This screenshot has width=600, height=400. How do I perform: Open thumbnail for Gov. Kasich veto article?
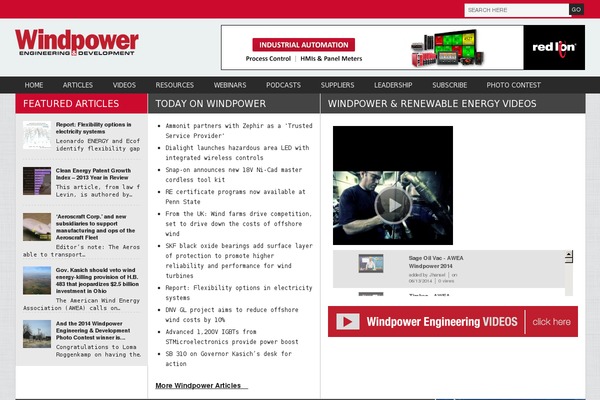point(37,280)
